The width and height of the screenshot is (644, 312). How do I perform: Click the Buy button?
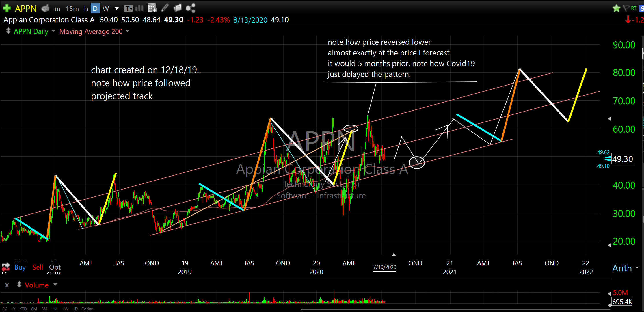[20, 267]
